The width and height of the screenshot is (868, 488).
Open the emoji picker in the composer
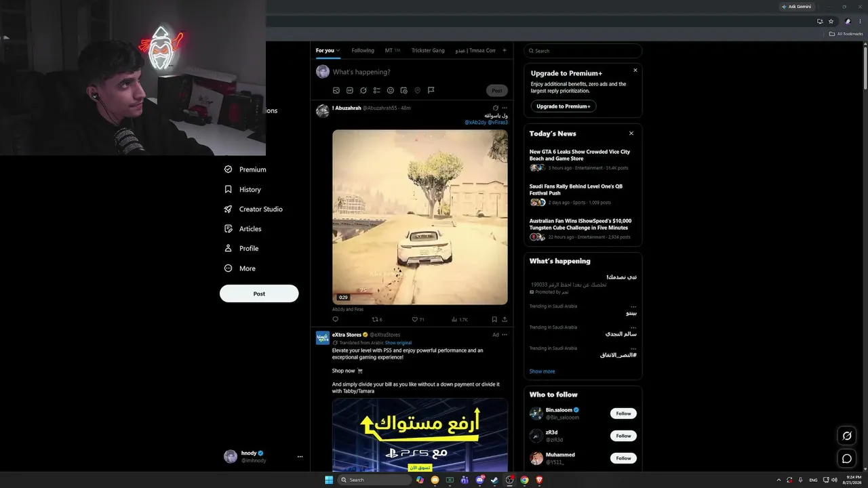click(391, 90)
